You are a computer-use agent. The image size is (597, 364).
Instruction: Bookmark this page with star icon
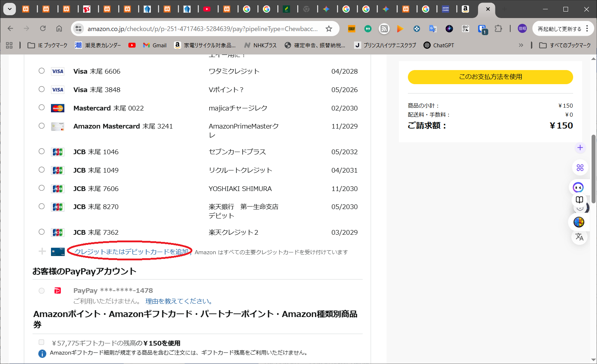[329, 29]
